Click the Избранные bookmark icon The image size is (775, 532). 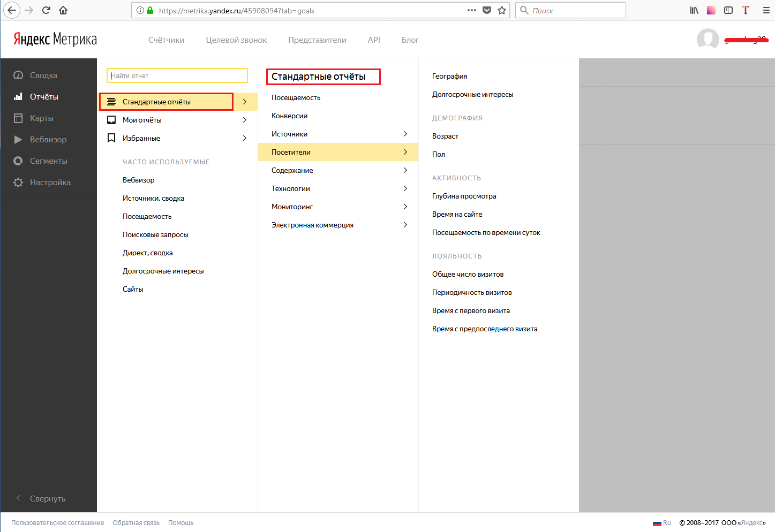pyautogui.click(x=111, y=138)
